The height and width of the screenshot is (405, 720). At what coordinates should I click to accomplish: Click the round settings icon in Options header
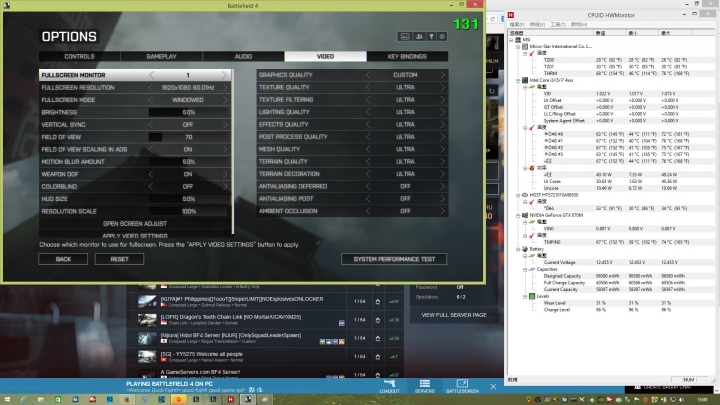pyautogui.click(x=442, y=36)
